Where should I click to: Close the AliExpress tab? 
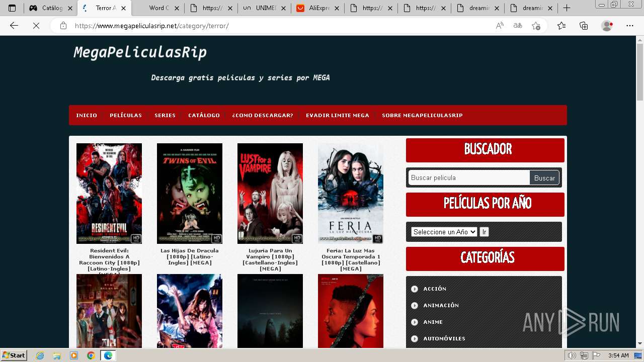tap(338, 8)
